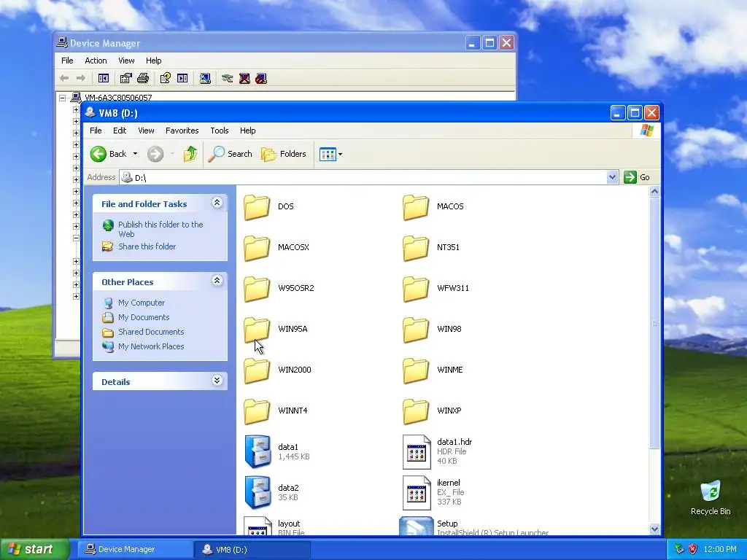747x560 pixels.
Task: Select the MACOSX folder
Action: pyautogui.click(x=276, y=248)
